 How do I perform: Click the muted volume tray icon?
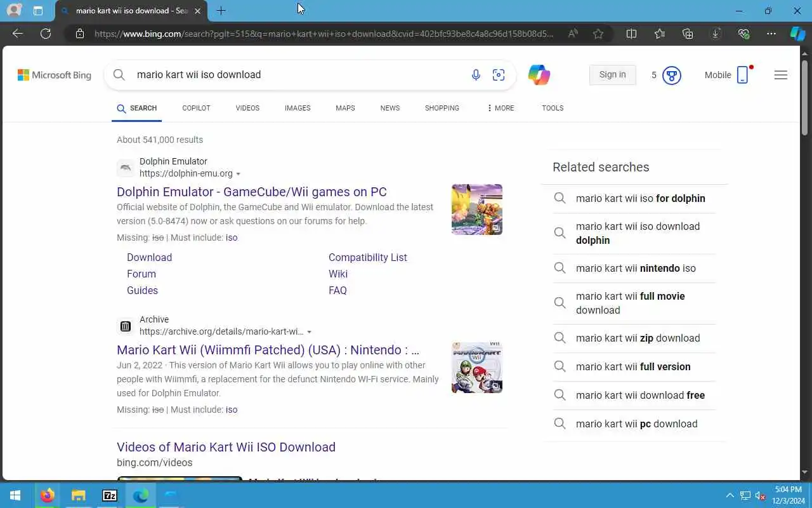click(x=759, y=495)
